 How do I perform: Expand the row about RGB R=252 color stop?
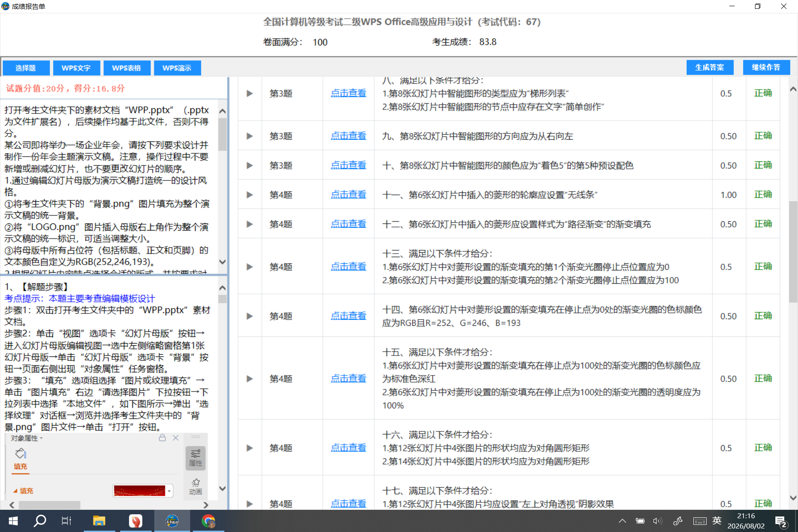(x=250, y=316)
